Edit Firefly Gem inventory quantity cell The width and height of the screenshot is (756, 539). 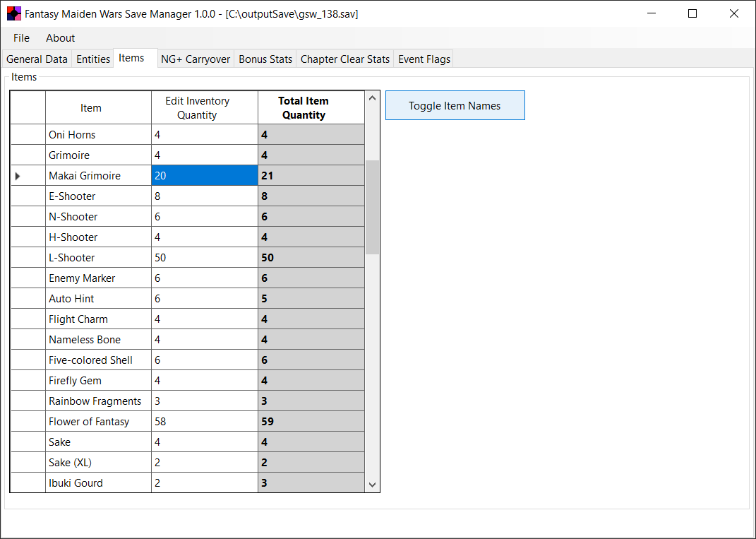[205, 381]
